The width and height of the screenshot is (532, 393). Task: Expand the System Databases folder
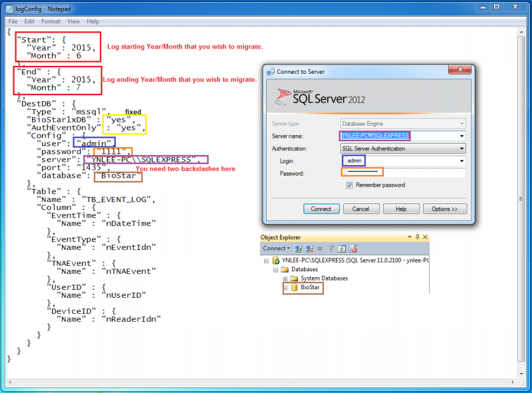coord(285,279)
